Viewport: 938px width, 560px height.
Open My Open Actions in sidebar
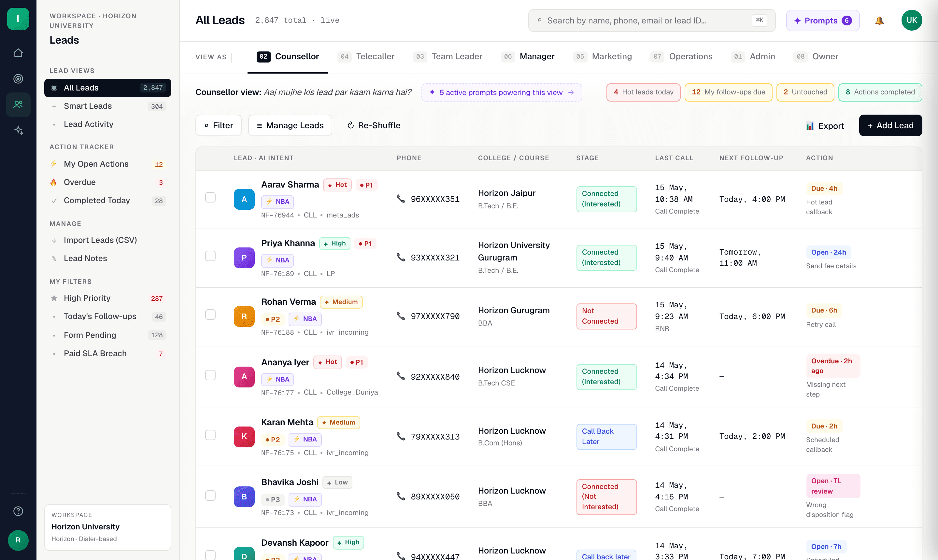coord(107,164)
